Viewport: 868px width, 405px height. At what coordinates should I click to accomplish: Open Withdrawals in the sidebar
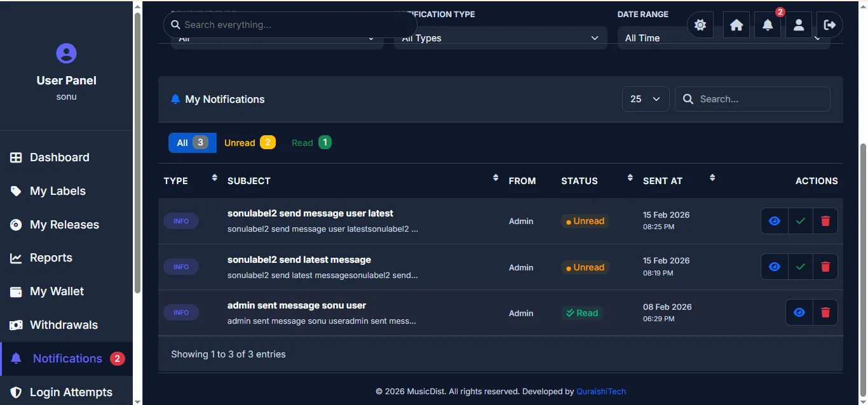pos(66,325)
